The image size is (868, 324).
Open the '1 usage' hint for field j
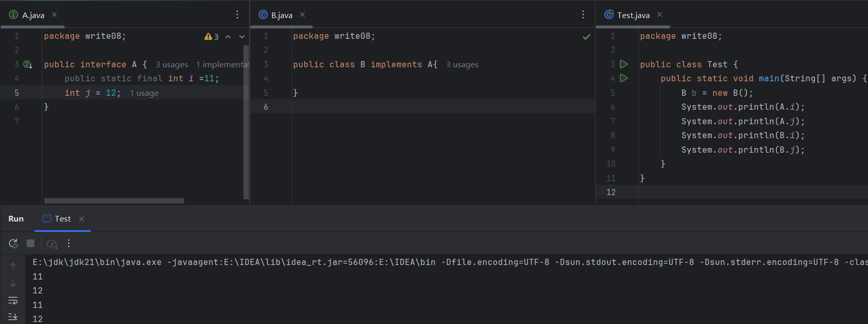144,93
